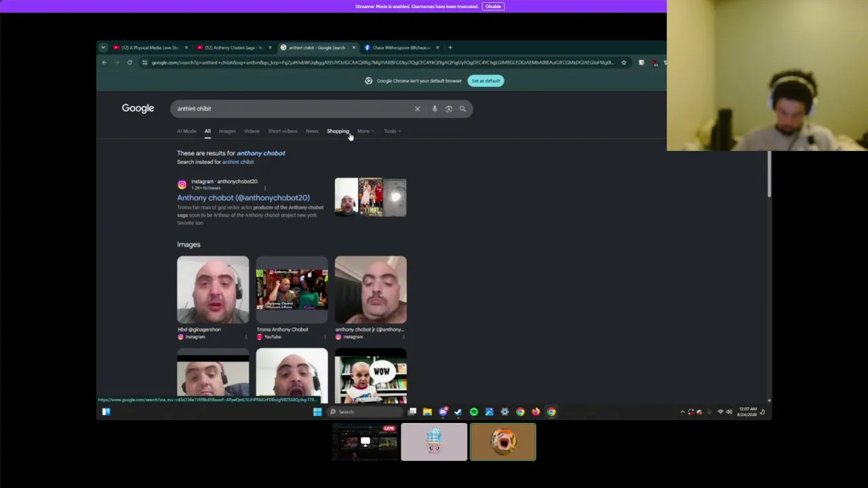Click the Google logo
868x488 pixels.
coord(138,108)
